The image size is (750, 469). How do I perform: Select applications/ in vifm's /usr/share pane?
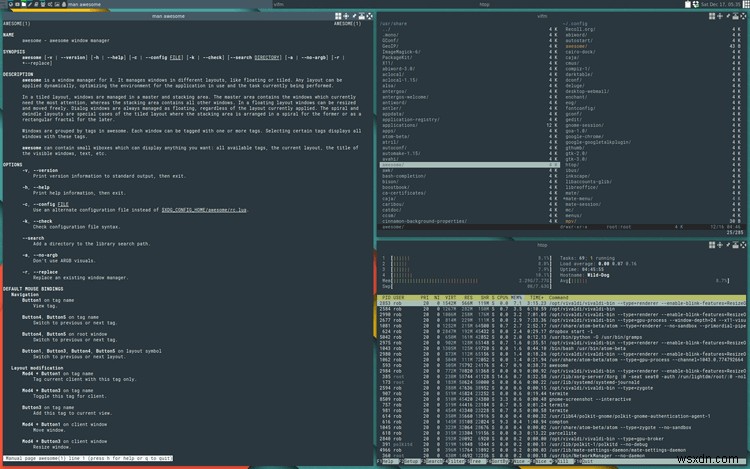399,125
